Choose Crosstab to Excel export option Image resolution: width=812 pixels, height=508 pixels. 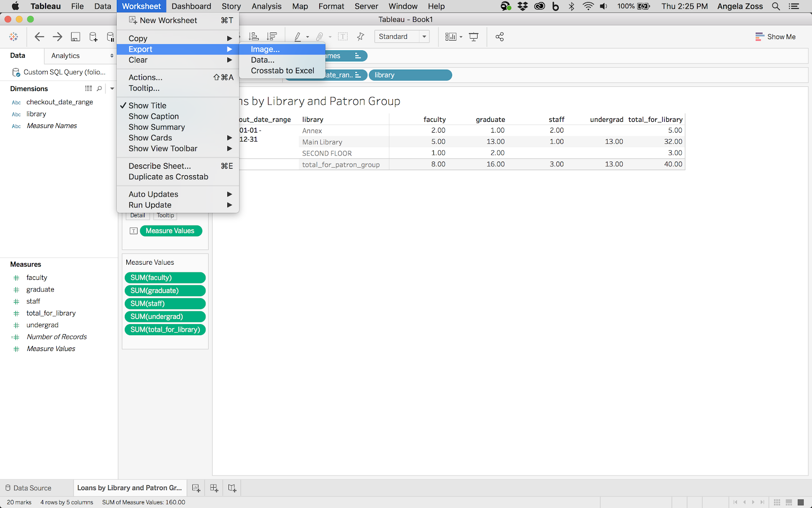point(282,71)
